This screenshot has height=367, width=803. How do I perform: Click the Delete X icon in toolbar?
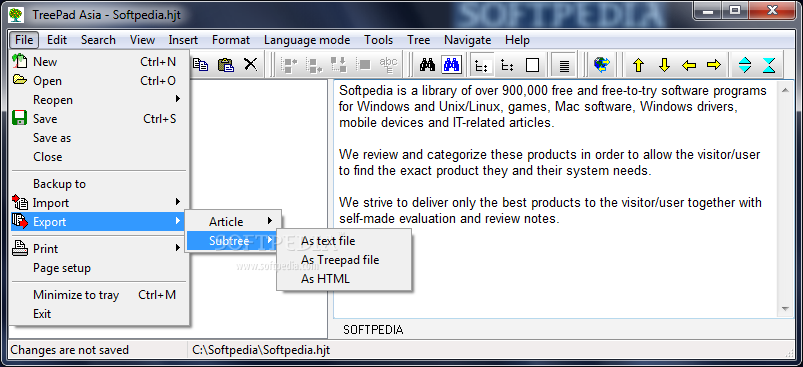tap(250, 65)
